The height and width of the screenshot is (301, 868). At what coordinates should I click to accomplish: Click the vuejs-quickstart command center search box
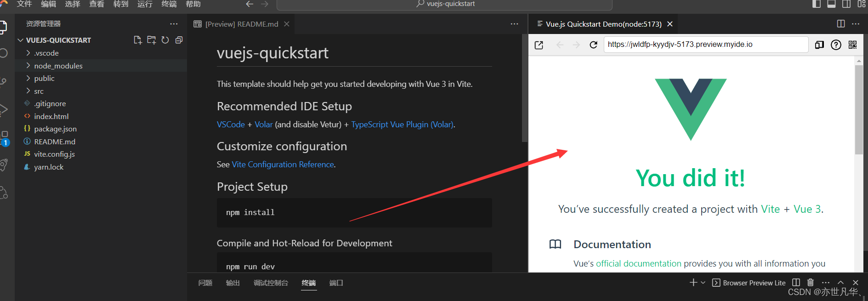point(445,4)
